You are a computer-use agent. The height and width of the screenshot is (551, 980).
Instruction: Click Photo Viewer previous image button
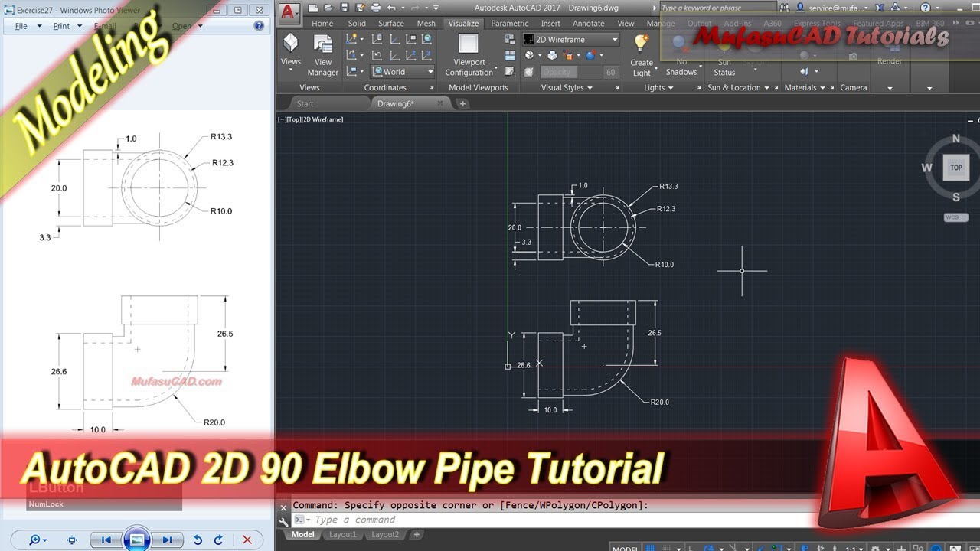click(107, 540)
